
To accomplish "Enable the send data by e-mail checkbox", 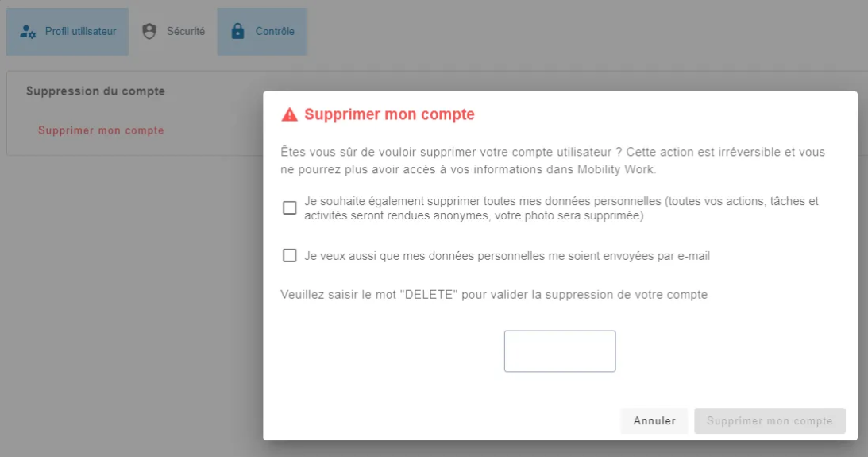I will point(290,256).
